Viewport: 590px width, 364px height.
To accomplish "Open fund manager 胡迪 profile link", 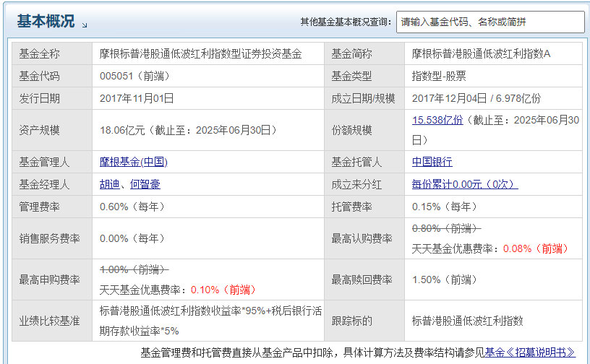I will click(x=109, y=184).
